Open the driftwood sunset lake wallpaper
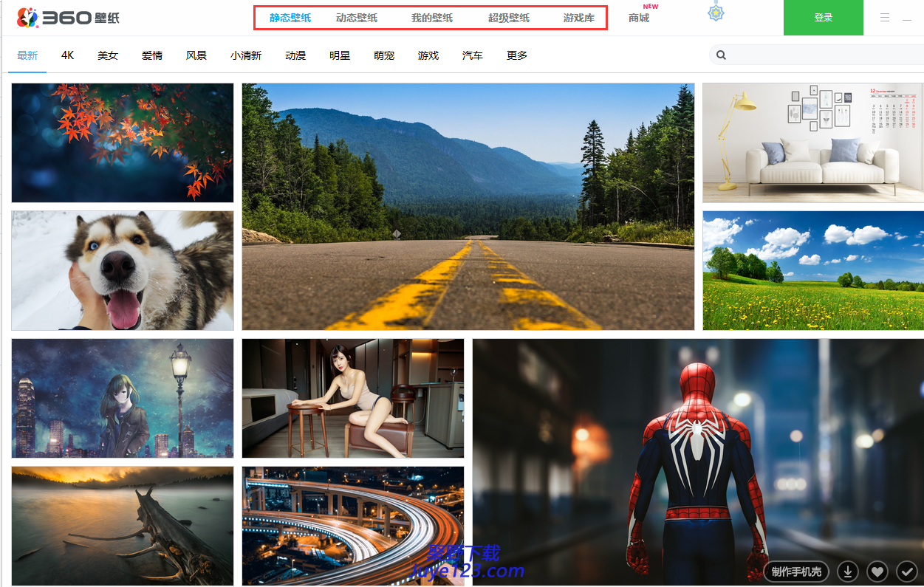Viewport: 924px width, 587px height. (x=123, y=526)
